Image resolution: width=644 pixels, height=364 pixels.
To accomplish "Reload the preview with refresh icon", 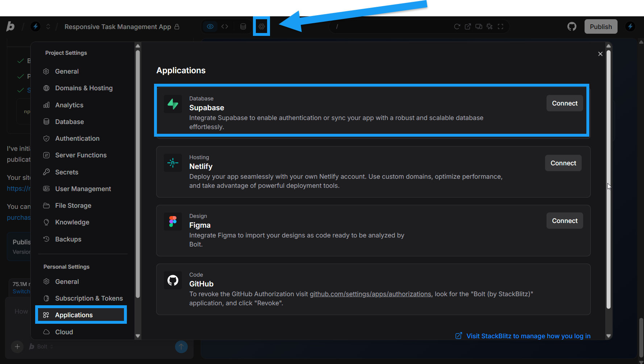I will click(x=457, y=26).
